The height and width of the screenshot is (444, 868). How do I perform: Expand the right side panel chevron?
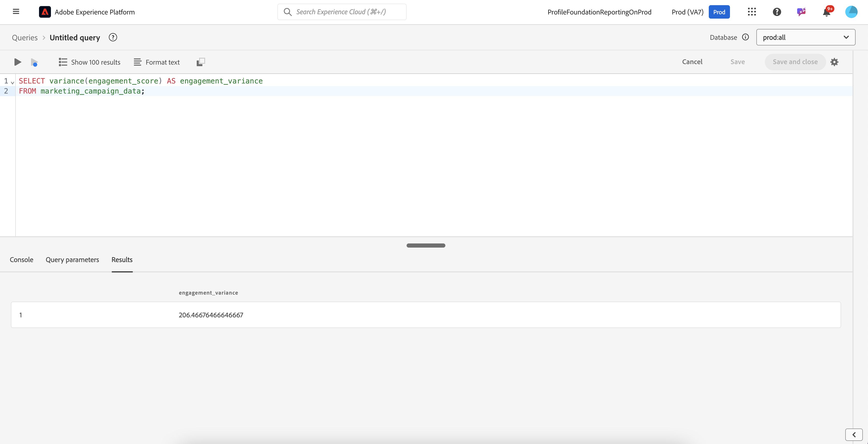pos(854,435)
